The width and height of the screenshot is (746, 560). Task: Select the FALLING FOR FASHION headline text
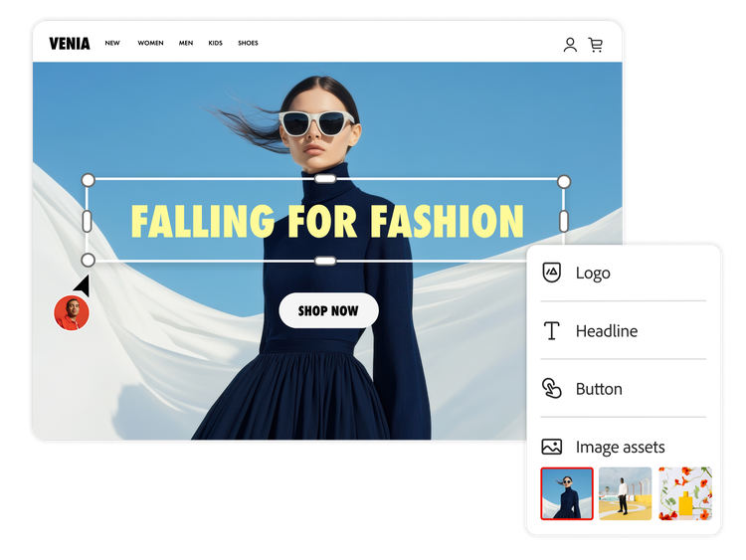coord(326,221)
